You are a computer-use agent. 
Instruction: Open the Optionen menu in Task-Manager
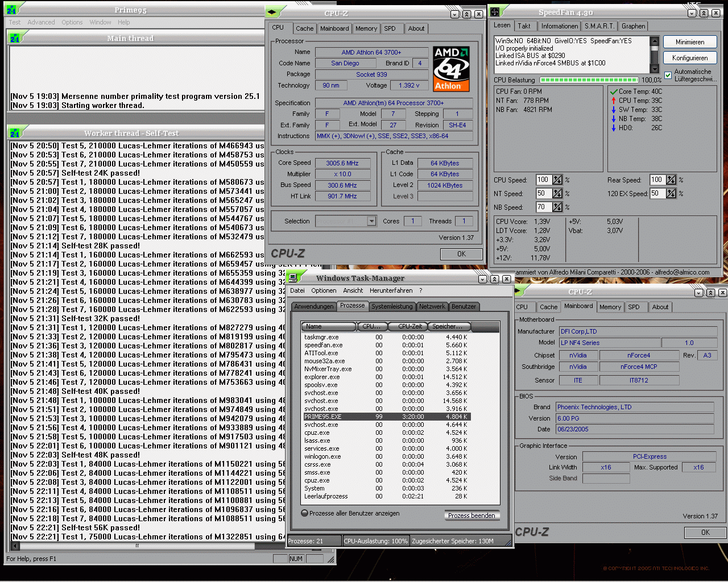point(324,290)
